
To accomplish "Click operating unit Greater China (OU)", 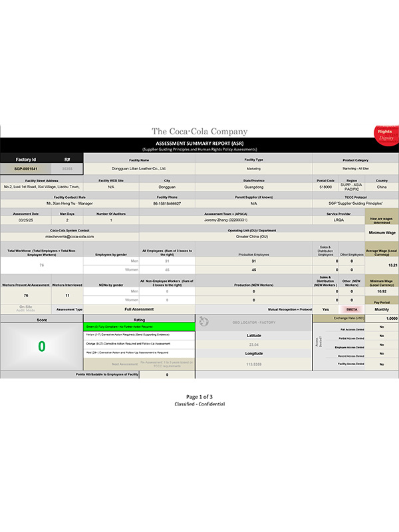I will 252,237.
